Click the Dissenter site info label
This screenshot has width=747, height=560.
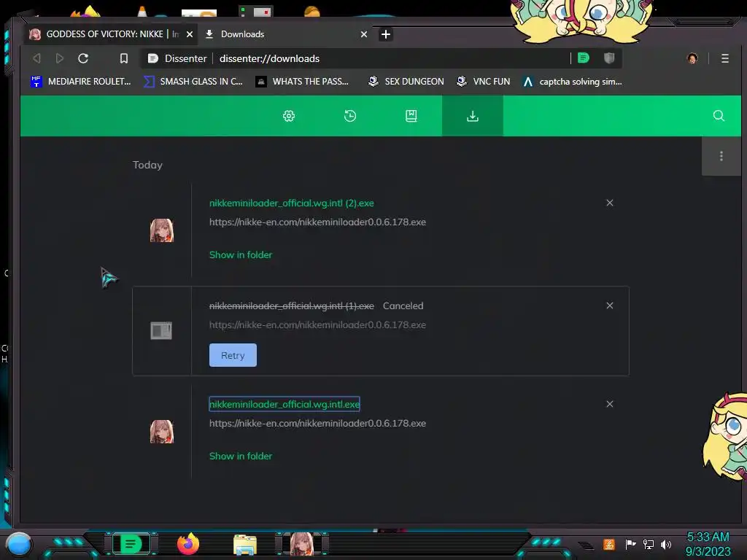click(x=178, y=58)
